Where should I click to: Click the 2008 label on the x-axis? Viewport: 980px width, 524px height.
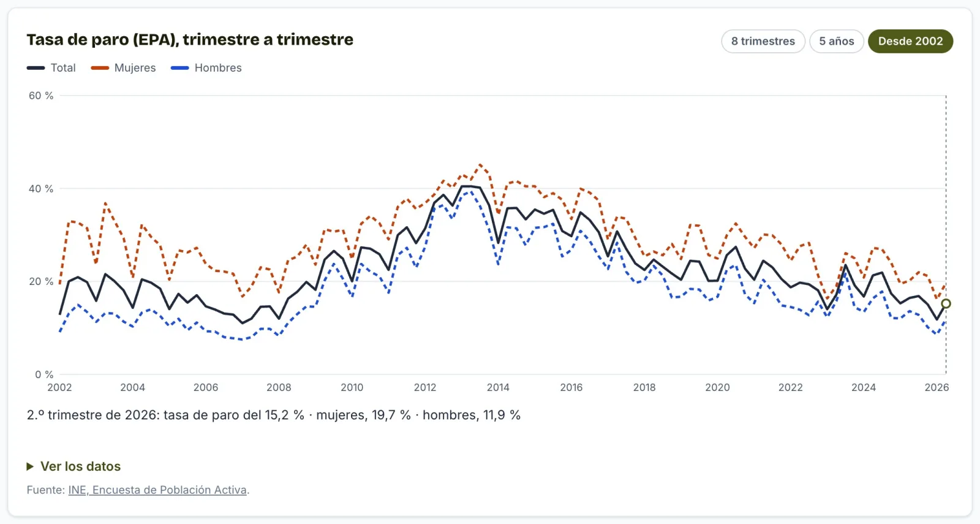[x=279, y=387]
